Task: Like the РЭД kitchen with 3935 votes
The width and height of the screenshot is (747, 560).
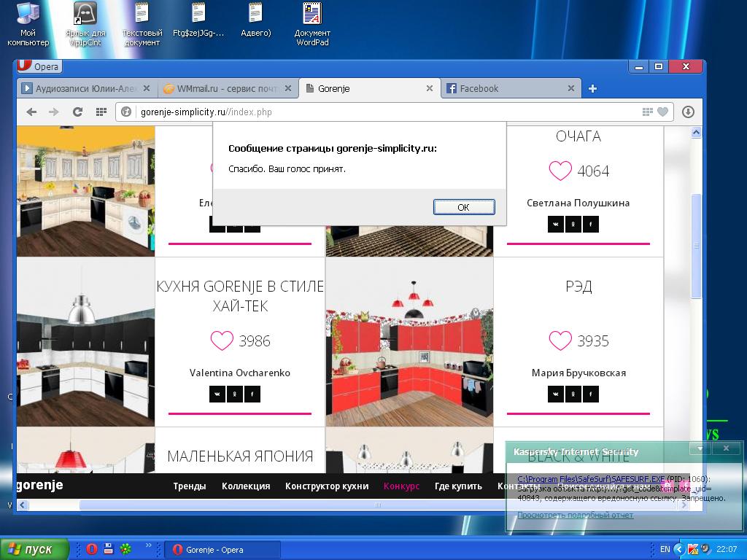Action: click(560, 341)
